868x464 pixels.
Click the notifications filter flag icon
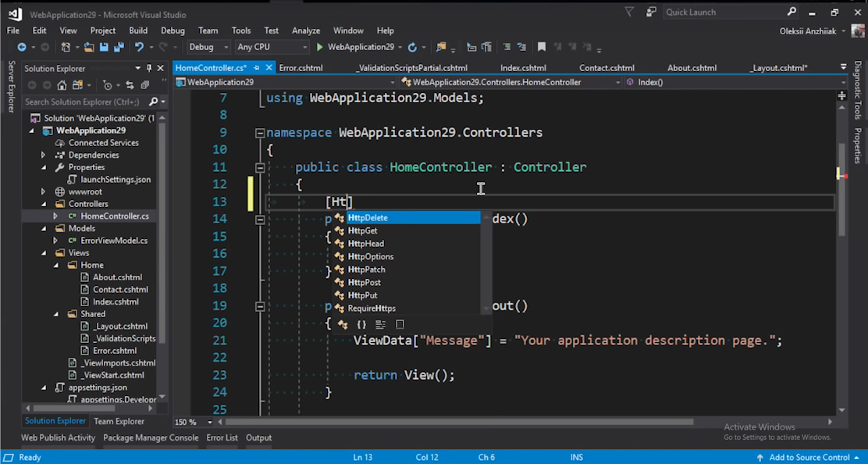pos(629,12)
